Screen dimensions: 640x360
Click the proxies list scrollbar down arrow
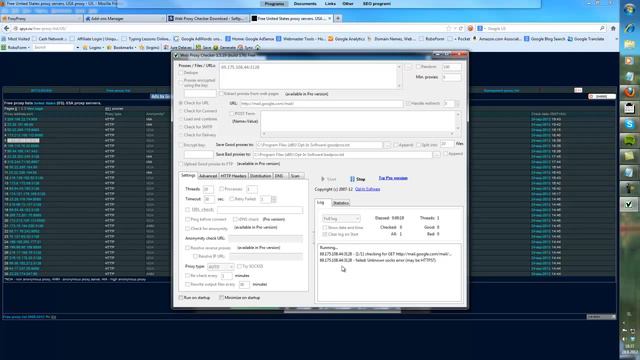[399, 86]
